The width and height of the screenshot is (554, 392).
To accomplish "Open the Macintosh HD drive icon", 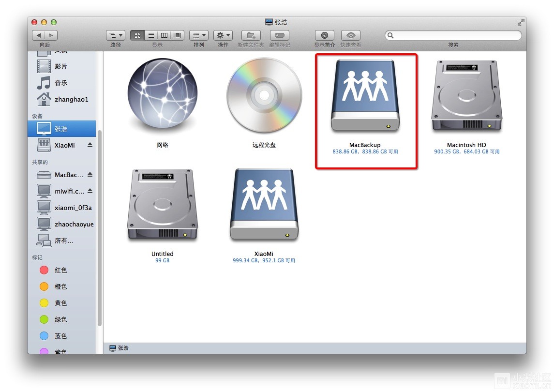I will (466, 96).
